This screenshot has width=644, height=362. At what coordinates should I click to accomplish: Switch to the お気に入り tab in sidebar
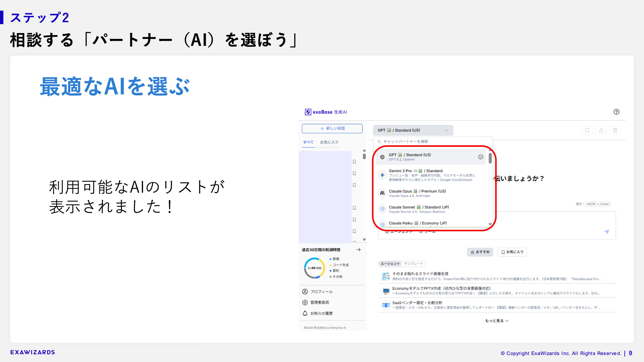[329, 142]
